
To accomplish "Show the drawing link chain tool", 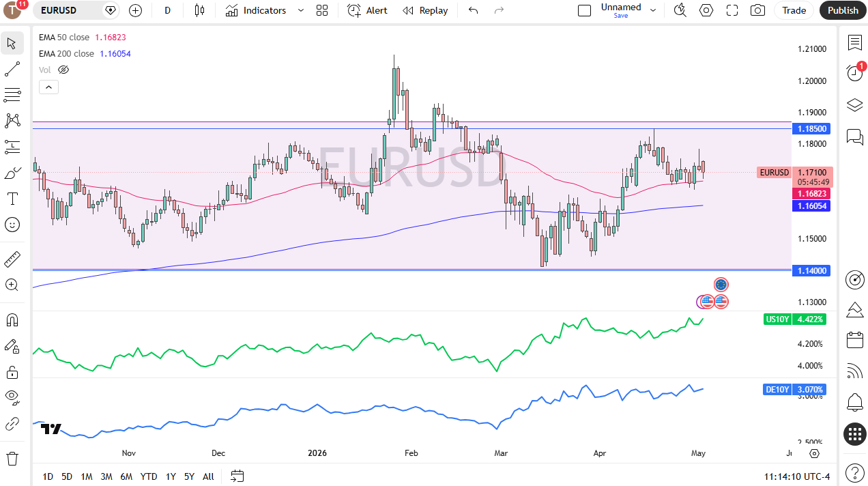I will pyautogui.click(x=12, y=424).
